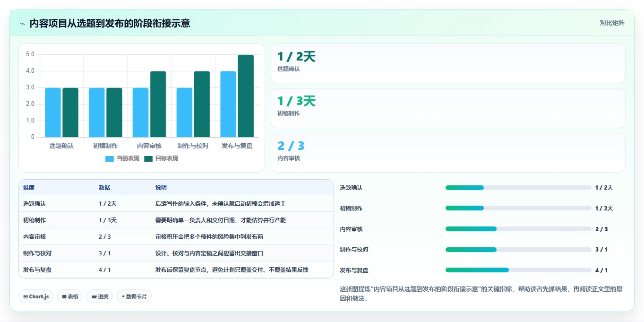Click the 当前表现 bar for 选题确认
644x322 pixels.
[x=53, y=113]
